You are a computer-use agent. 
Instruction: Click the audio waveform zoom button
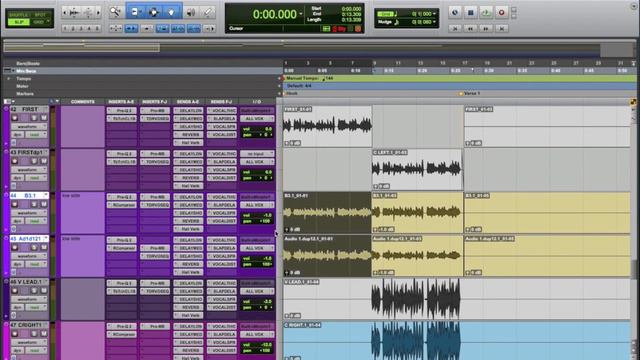pos(74,13)
